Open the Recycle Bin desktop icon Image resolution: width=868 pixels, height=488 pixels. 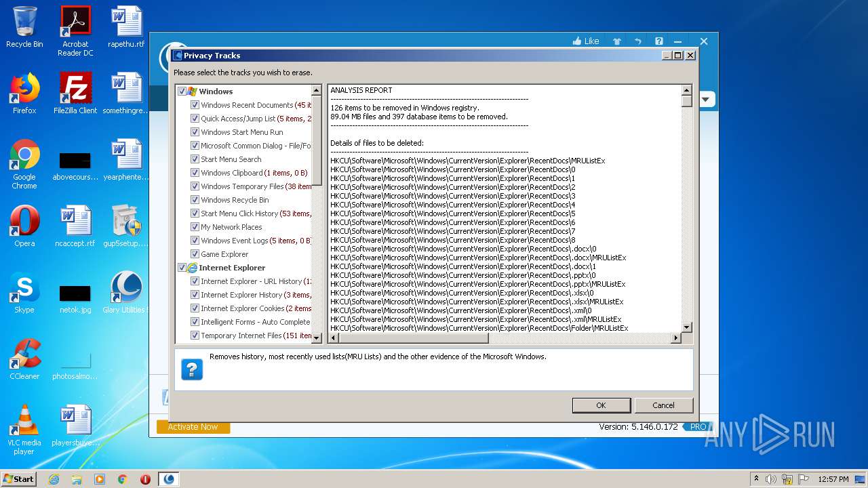24,27
